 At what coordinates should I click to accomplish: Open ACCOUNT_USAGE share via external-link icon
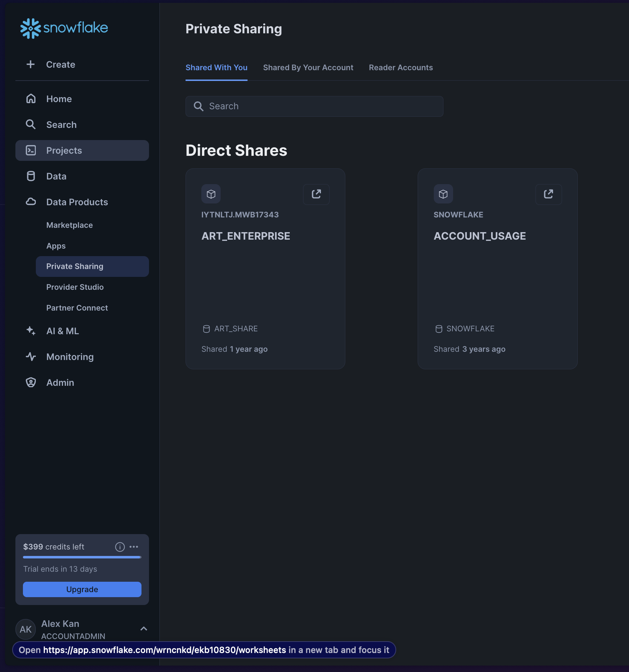pyautogui.click(x=549, y=194)
